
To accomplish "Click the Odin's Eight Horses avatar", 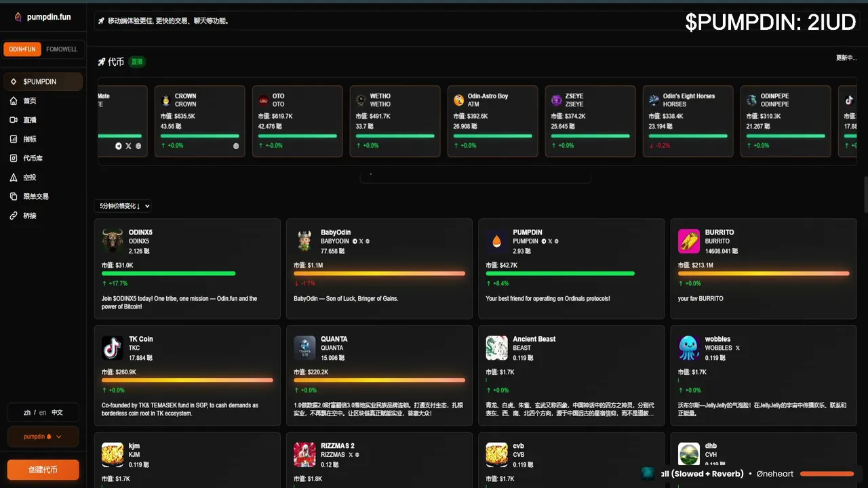I will [654, 100].
